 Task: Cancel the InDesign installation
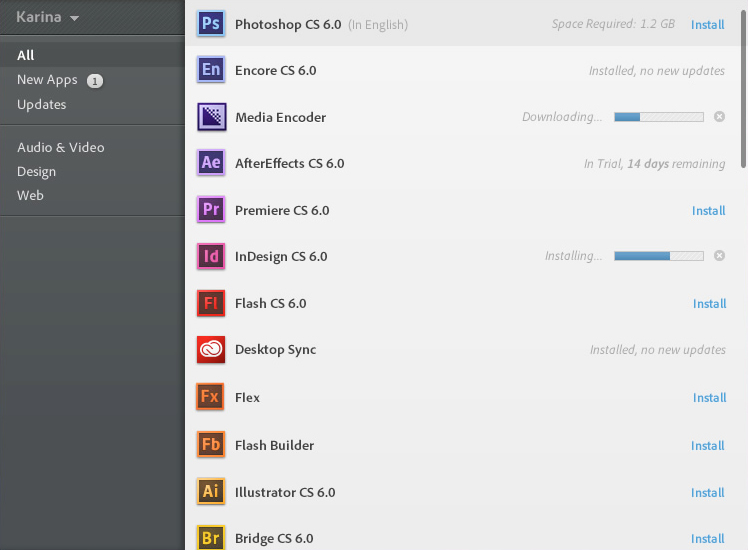(719, 256)
